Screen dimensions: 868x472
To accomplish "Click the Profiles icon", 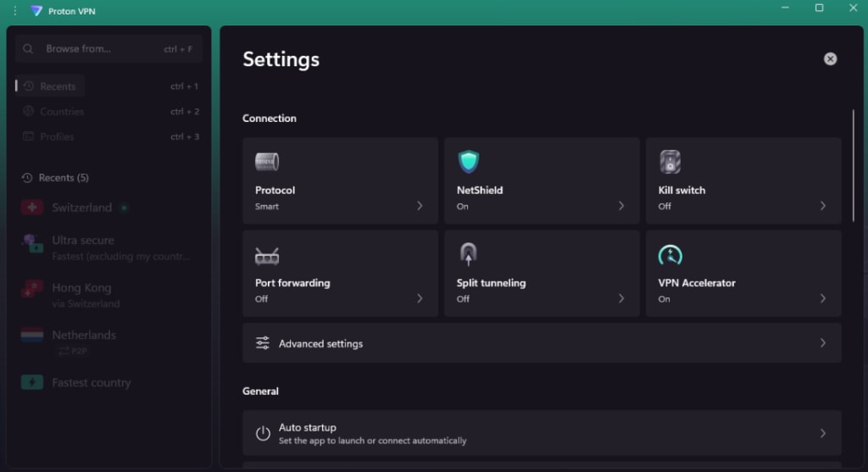I will [28, 136].
